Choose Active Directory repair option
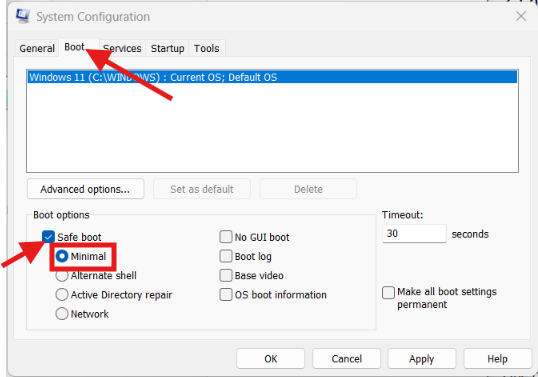This screenshot has width=538, height=377. click(62, 295)
